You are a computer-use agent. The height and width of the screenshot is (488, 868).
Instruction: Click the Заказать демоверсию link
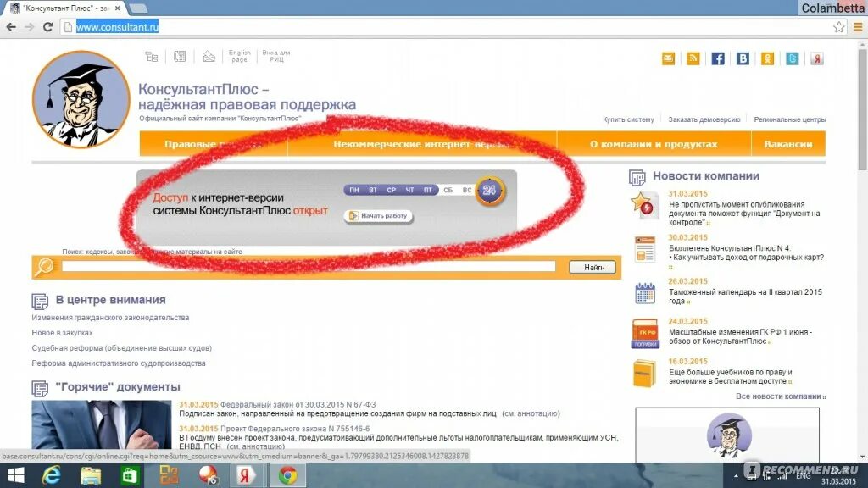704,119
